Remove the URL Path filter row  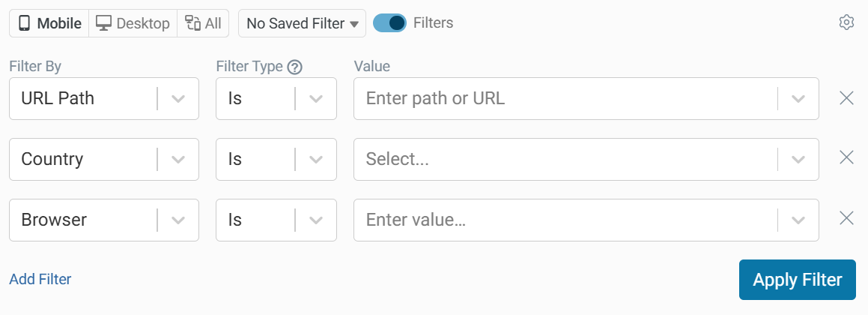click(846, 98)
